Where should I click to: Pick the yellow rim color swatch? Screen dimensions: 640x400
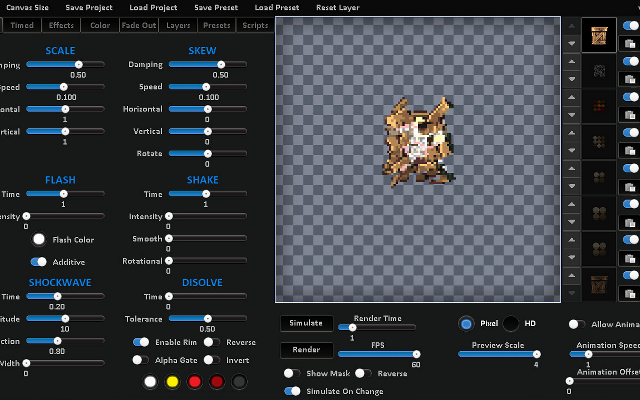tap(172, 381)
